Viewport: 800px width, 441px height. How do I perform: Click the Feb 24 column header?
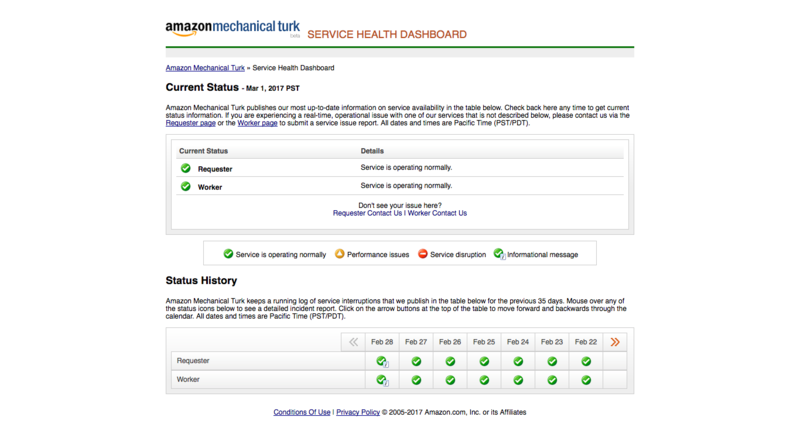pos(518,342)
